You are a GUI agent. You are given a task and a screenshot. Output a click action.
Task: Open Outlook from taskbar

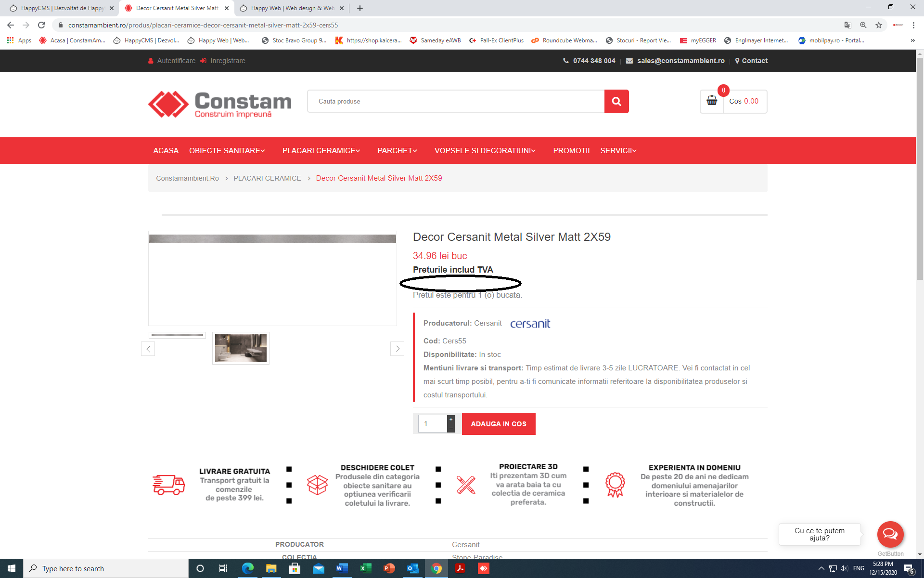(x=412, y=568)
